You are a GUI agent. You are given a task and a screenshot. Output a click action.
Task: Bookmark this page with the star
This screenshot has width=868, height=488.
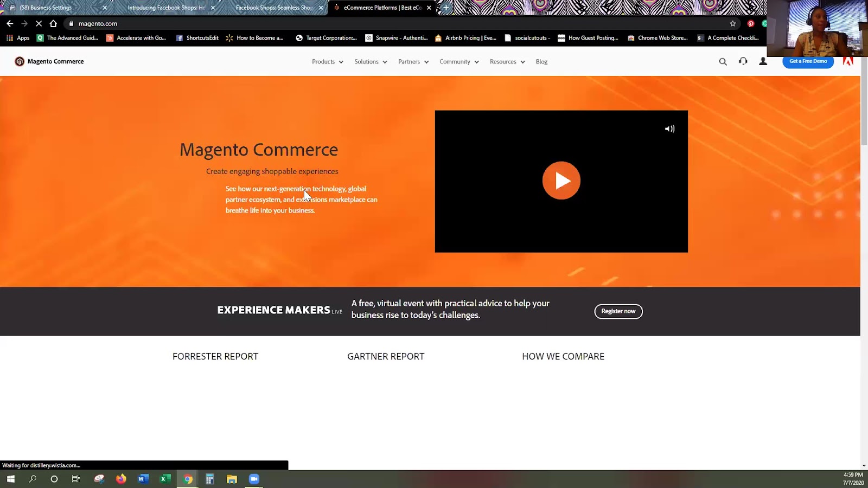(x=733, y=23)
